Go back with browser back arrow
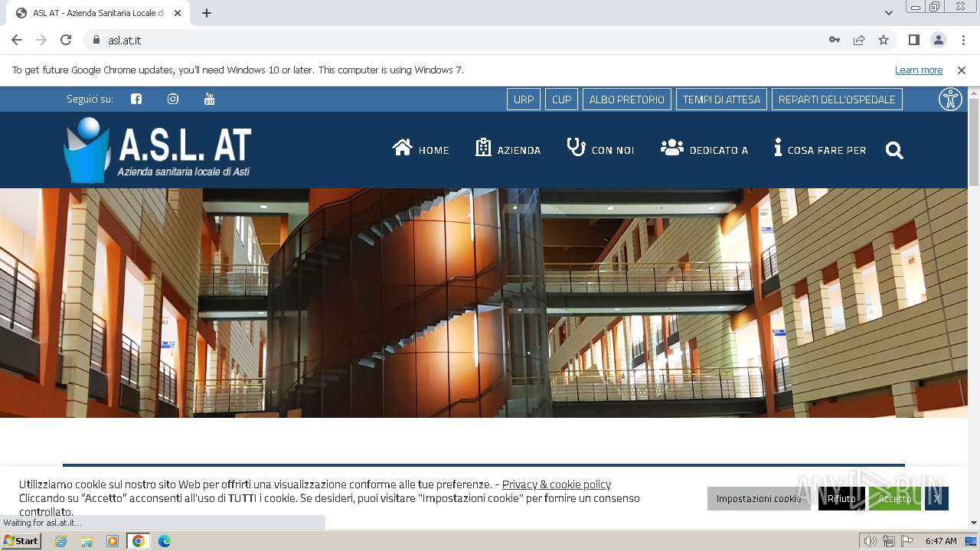 pos(17,41)
